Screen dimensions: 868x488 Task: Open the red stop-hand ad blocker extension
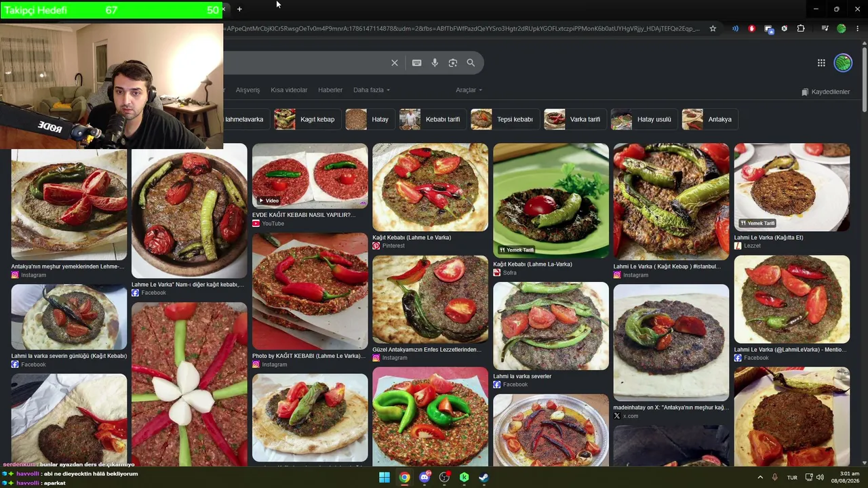(752, 28)
